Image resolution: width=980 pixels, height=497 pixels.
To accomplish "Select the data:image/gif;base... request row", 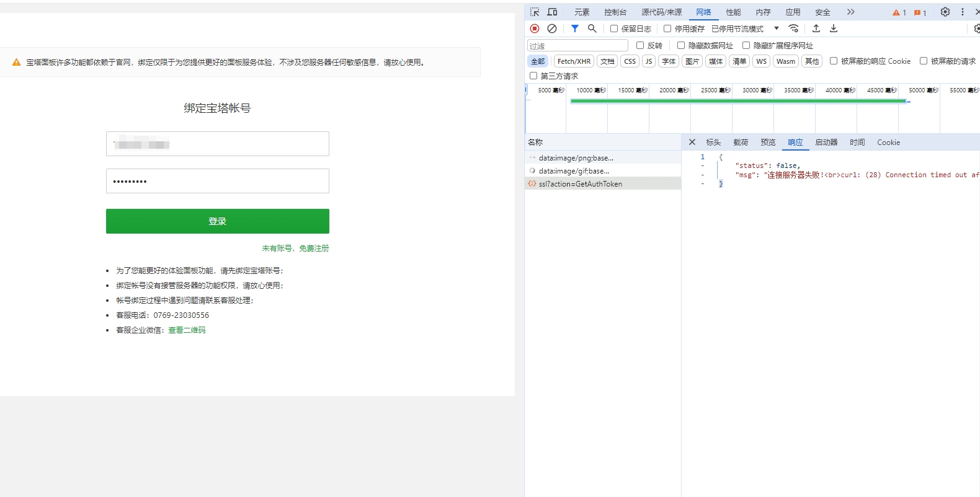I will (x=603, y=170).
